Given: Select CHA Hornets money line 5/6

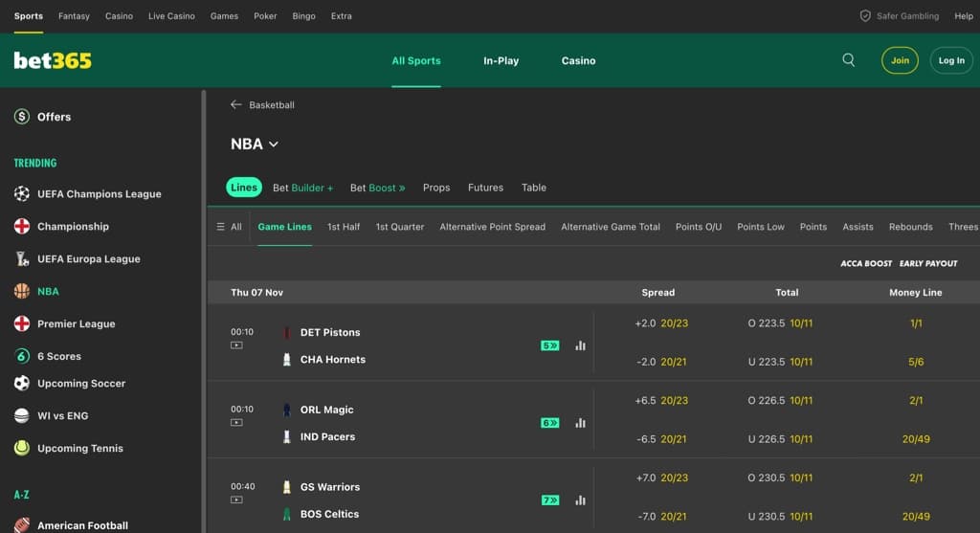Looking at the screenshot, I should (916, 362).
